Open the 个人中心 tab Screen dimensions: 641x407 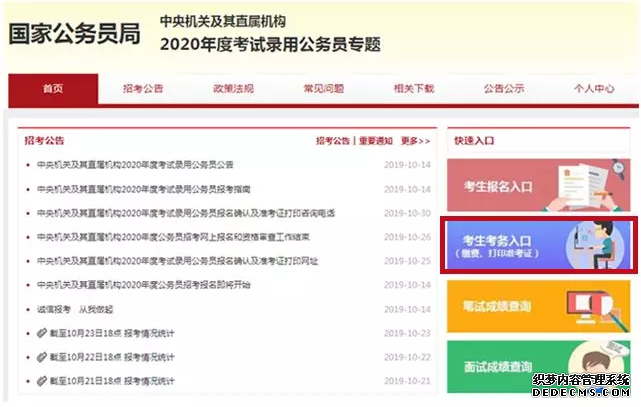(594, 89)
